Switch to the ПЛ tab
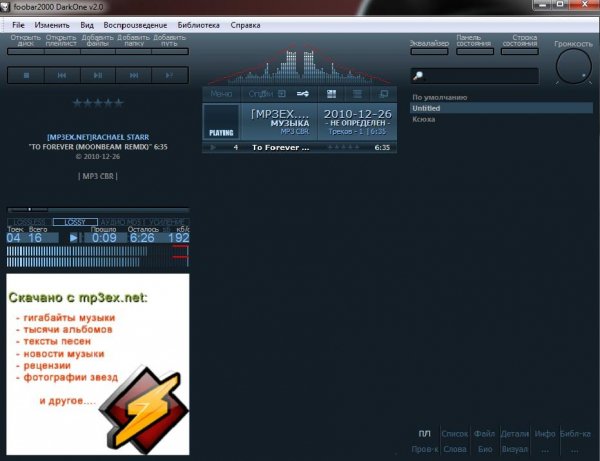The height and width of the screenshot is (461, 600). 424,433
